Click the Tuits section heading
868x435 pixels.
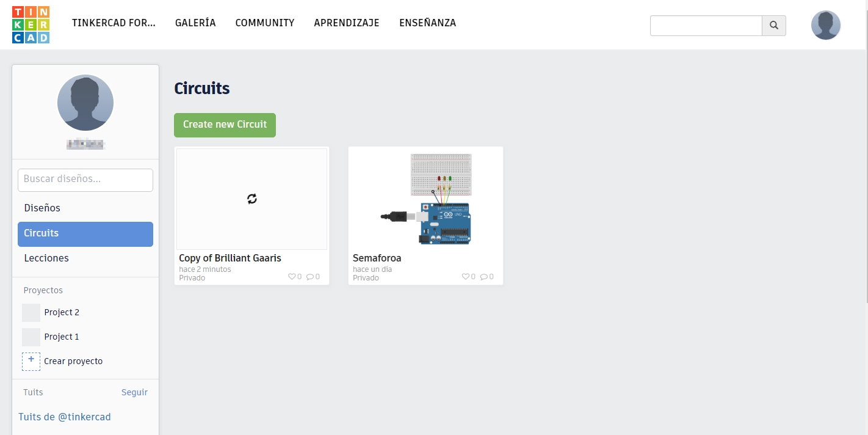pyautogui.click(x=33, y=392)
